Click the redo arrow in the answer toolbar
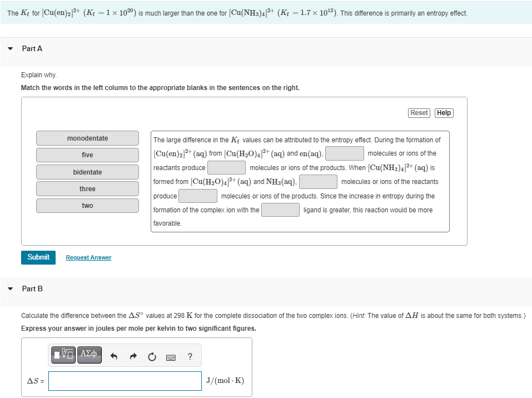Screen dimensions: 532x398 [132, 356]
